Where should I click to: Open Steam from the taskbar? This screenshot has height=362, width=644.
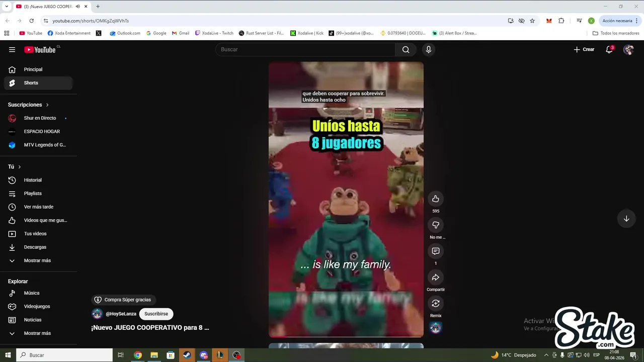[187, 355]
